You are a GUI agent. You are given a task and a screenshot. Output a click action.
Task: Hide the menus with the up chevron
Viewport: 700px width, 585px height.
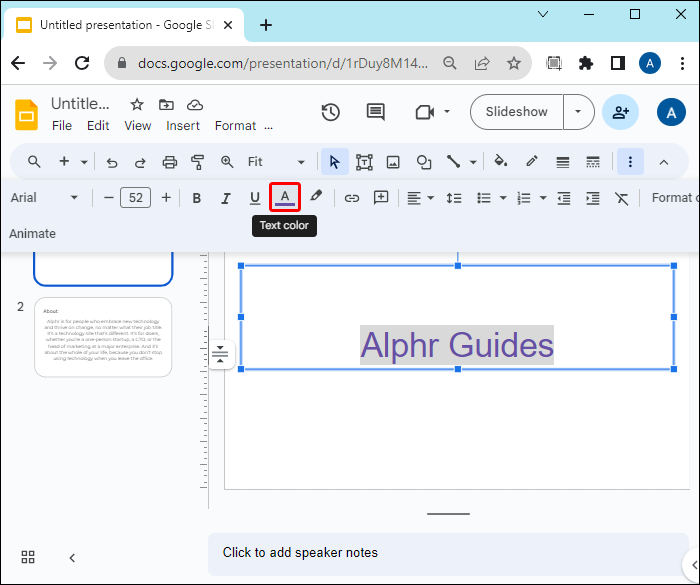pyautogui.click(x=664, y=163)
